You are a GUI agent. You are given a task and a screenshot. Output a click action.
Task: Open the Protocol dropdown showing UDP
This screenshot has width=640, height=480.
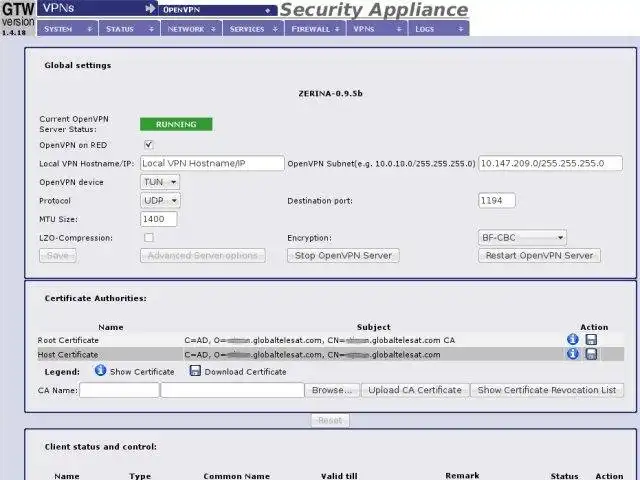pos(160,200)
